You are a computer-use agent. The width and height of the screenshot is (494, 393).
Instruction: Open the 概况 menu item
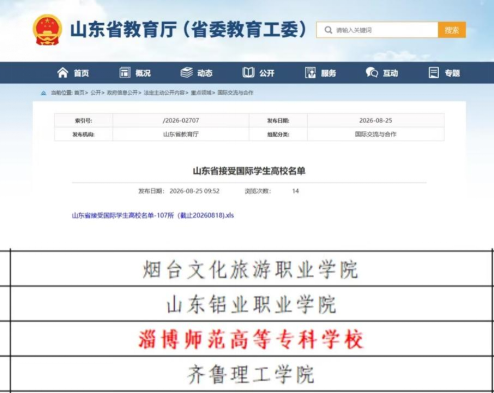point(143,73)
